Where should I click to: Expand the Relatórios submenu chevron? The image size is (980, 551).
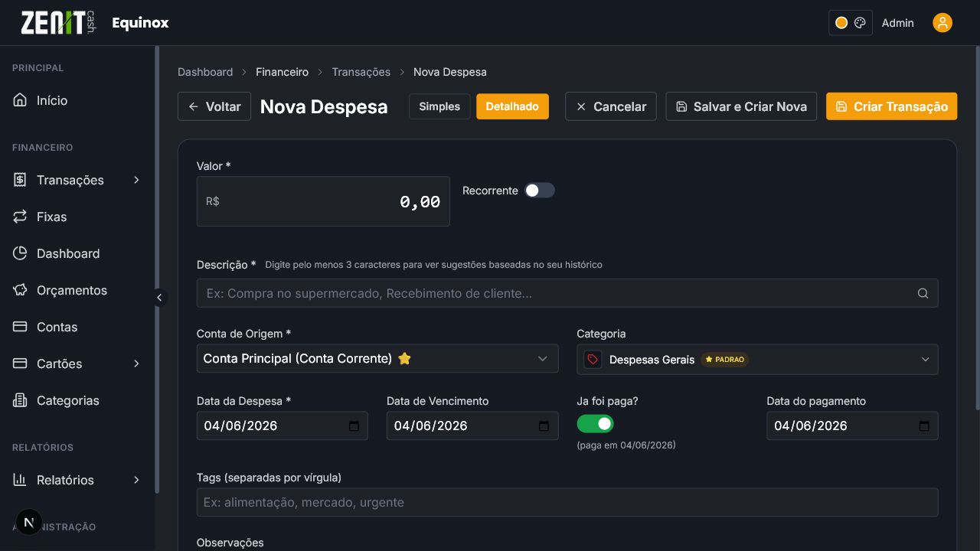point(136,480)
